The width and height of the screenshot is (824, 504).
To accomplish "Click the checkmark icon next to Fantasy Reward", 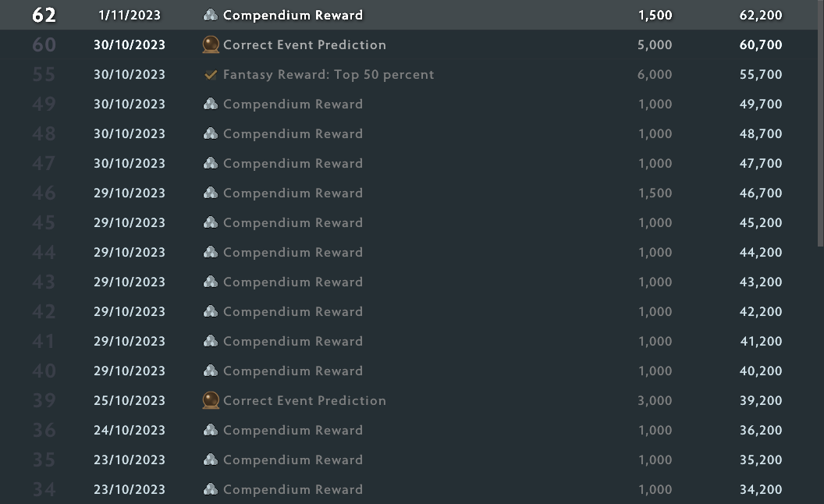I will [x=210, y=74].
